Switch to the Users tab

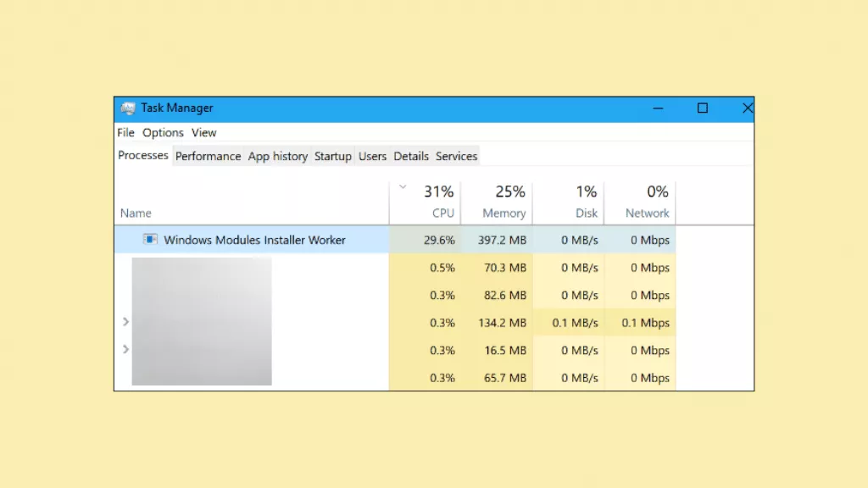click(x=372, y=157)
